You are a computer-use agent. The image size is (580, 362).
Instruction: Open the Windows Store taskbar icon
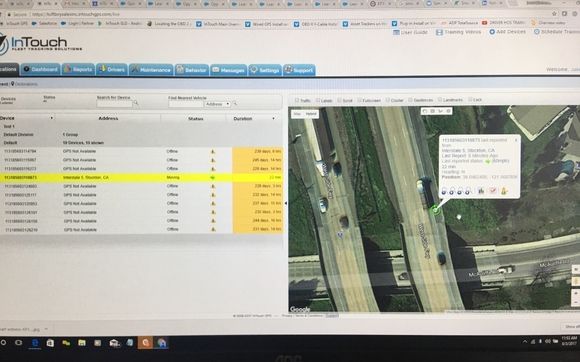pyautogui.click(x=50, y=343)
